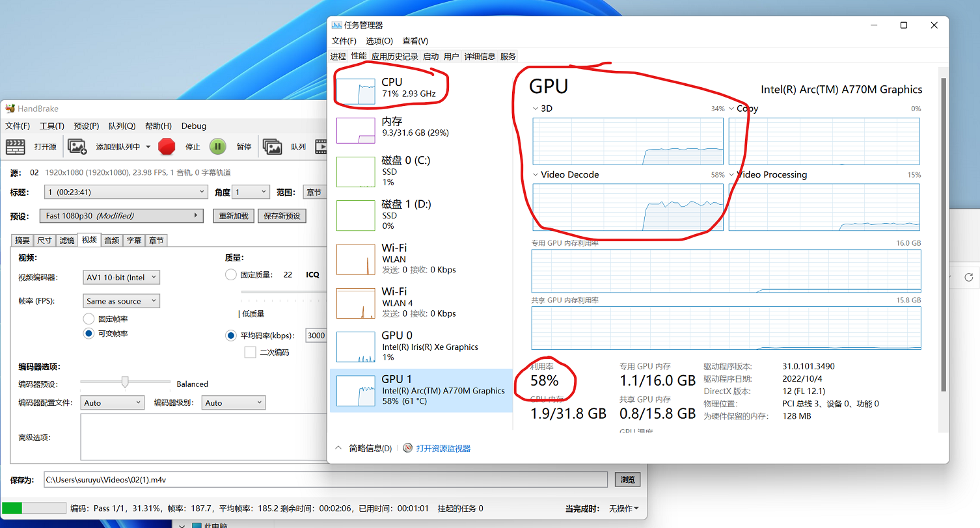Screen dimensions: 980x528
Task: Click the Task Manager title bar icon
Action: [x=336, y=25]
